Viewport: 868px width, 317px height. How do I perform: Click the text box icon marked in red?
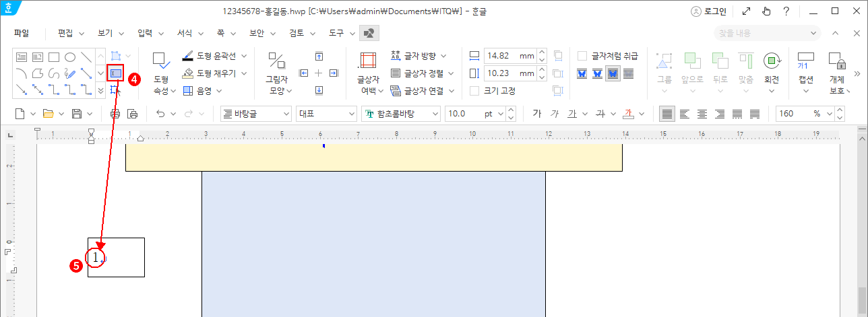click(115, 73)
